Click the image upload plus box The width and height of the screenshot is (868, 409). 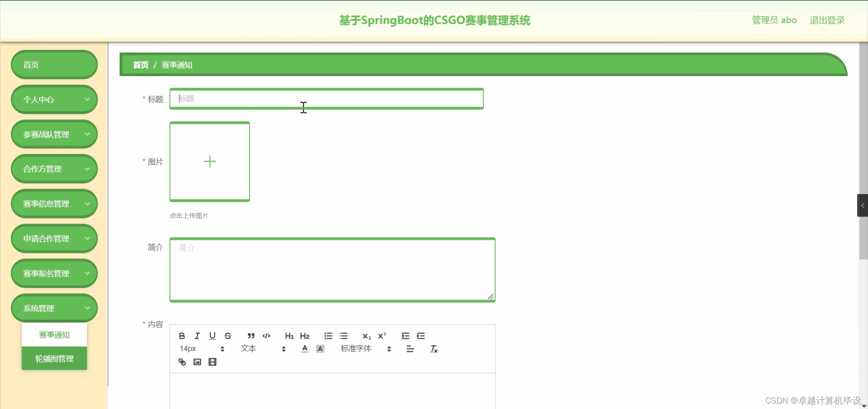[209, 162]
